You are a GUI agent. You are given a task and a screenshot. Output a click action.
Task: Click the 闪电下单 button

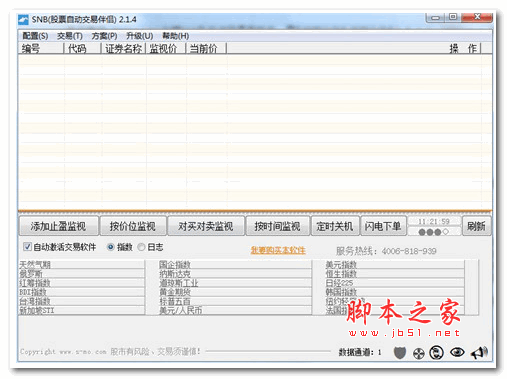tap(383, 226)
